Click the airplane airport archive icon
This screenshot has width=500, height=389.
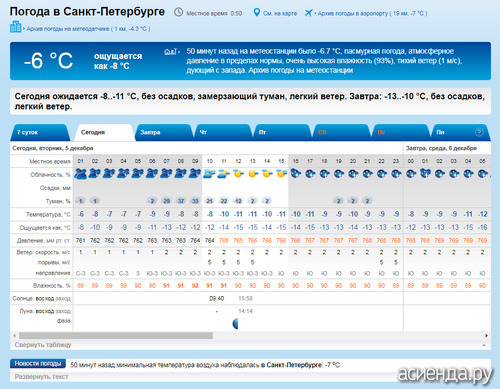coord(308,13)
